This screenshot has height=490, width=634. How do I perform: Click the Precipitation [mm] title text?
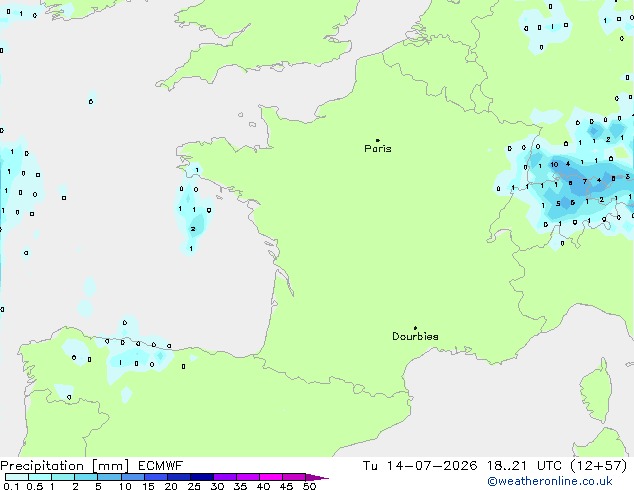(65, 466)
